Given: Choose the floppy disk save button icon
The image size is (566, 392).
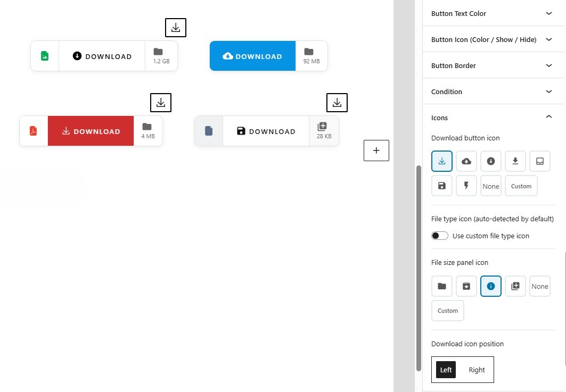Looking at the screenshot, I should pos(441,186).
